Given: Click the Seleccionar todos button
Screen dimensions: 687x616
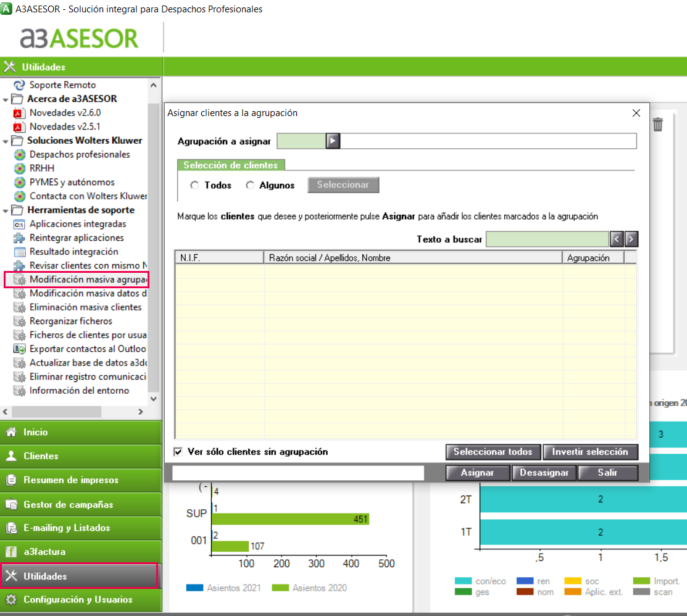Looking at the screenshot, I should (493, 452).
